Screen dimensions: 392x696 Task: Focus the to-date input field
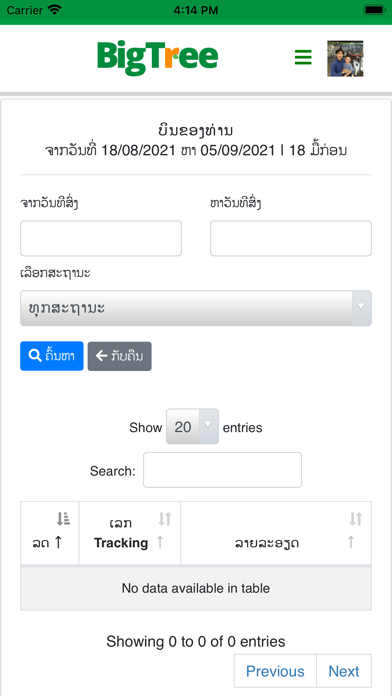[291, 238]
